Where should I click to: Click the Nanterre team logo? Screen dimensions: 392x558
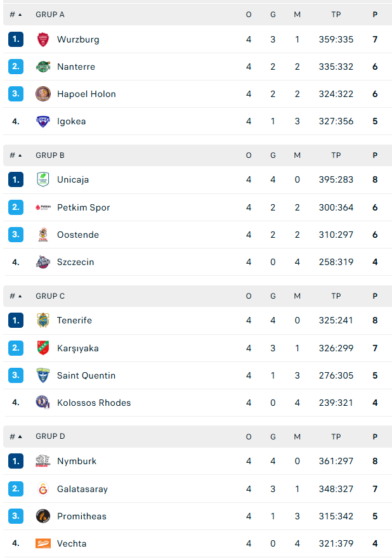click(x=43, y=67)
